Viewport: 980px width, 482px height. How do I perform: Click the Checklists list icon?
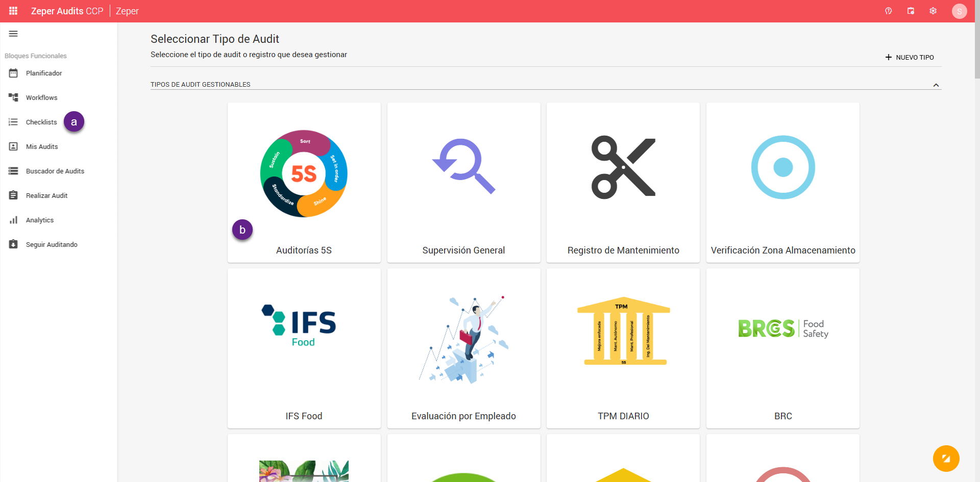pos(13,122)
